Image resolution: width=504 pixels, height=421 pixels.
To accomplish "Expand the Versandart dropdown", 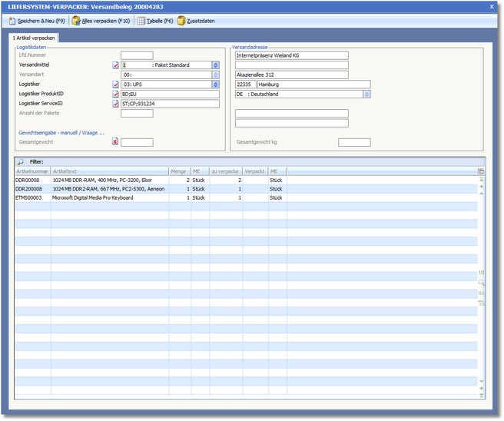I will point(215,75).
